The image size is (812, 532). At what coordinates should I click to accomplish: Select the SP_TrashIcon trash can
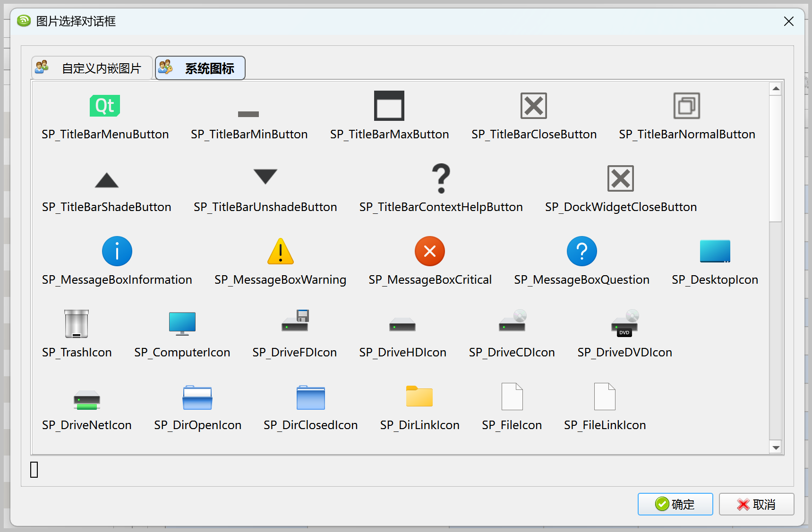(77, 324)
